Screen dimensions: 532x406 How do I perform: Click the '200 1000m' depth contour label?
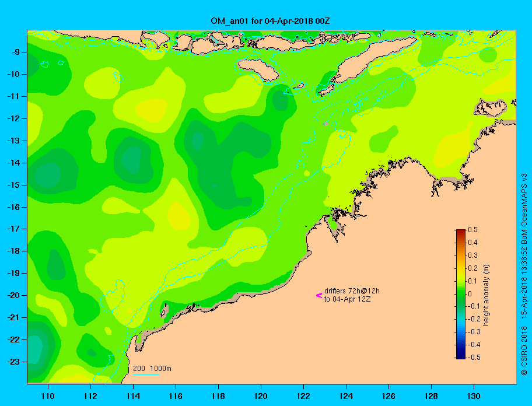(152, 368)
